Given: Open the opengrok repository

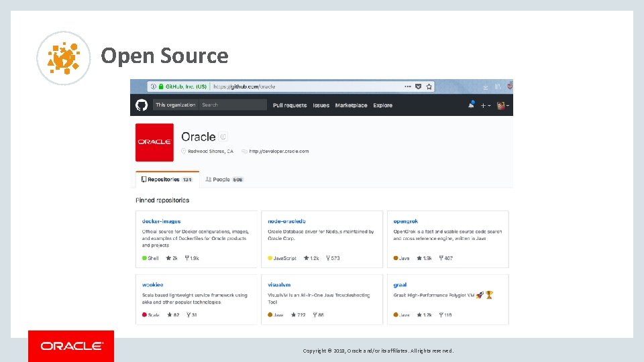Looking at the screenshot, I should point(406,221).
